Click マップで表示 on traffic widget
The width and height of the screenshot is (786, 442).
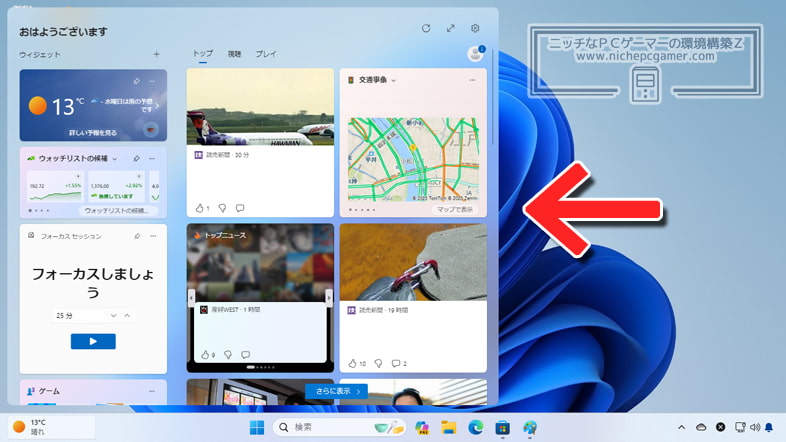click(455, 209)
